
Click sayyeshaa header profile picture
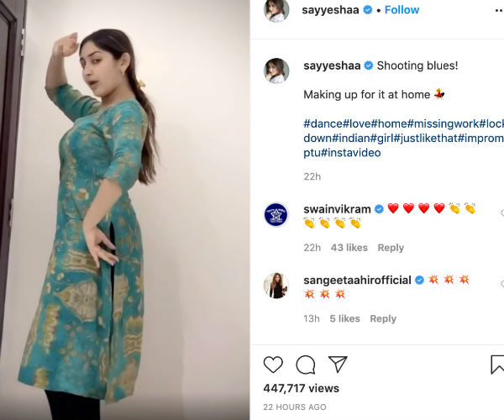click(276, 11)
